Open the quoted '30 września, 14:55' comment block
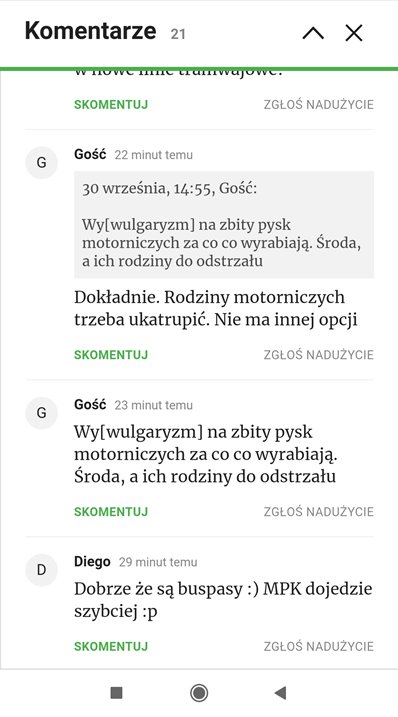This screenshot has height=717, width=398. tap(224, 225)
